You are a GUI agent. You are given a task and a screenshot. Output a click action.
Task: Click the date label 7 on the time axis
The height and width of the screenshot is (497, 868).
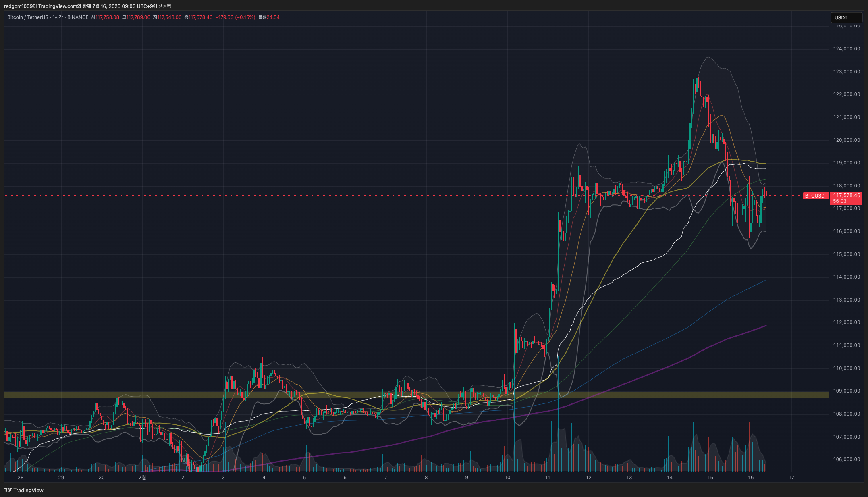(x=386, y=478)
